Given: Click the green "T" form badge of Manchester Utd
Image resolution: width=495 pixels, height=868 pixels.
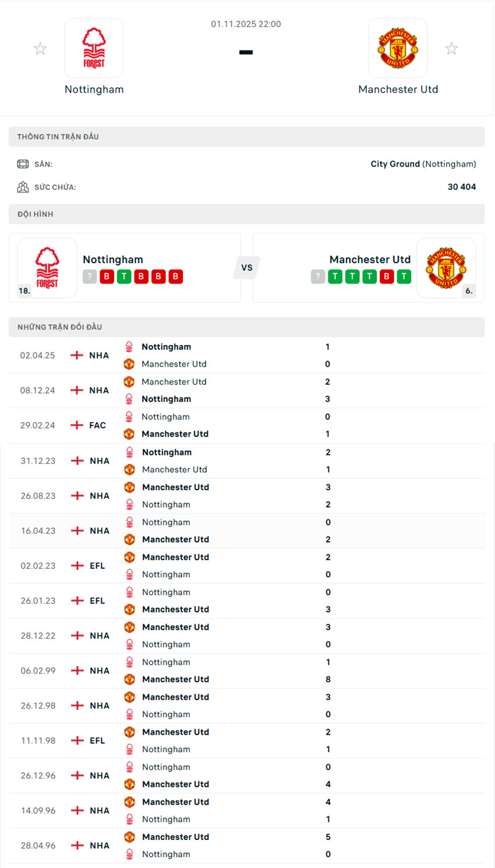Looking at the screenshot, I should click(x=335, y=277).
